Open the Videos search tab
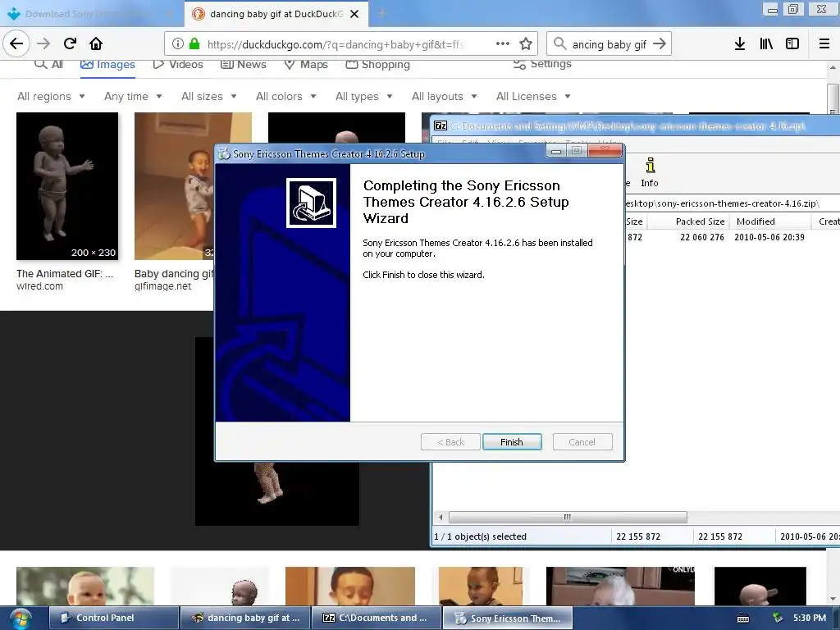Viewport: 840px width, 630px height. 178,64
